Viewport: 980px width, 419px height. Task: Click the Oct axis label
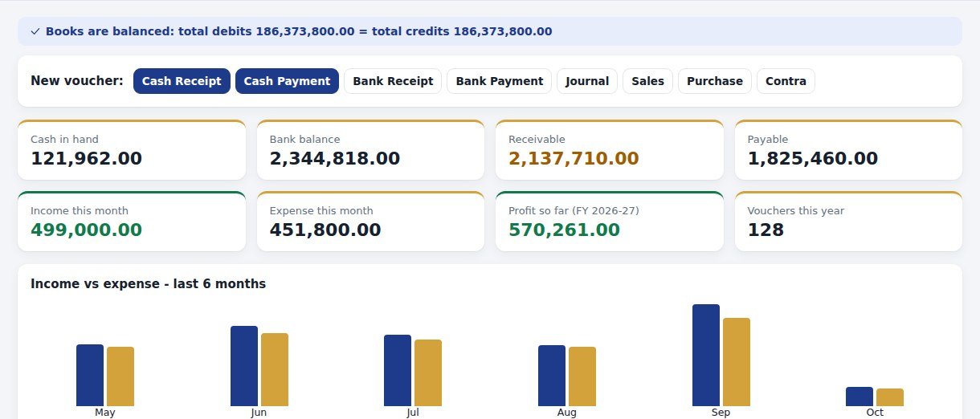coord(875,413)
